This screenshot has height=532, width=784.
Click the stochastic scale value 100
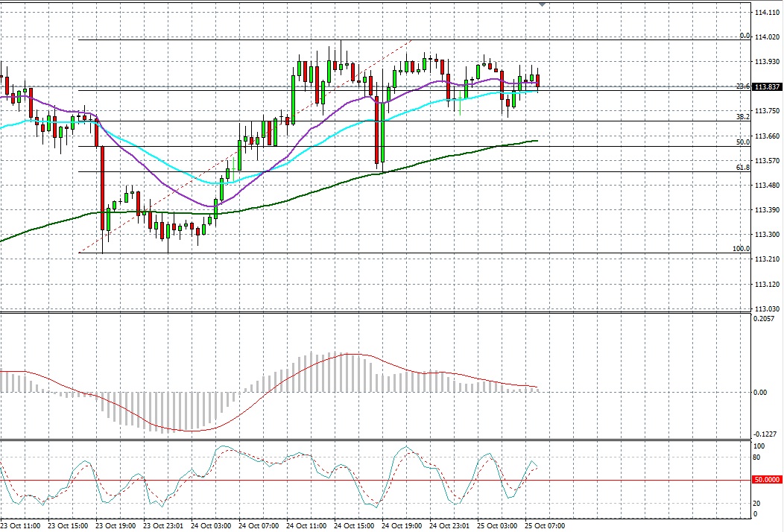[759, 446]
